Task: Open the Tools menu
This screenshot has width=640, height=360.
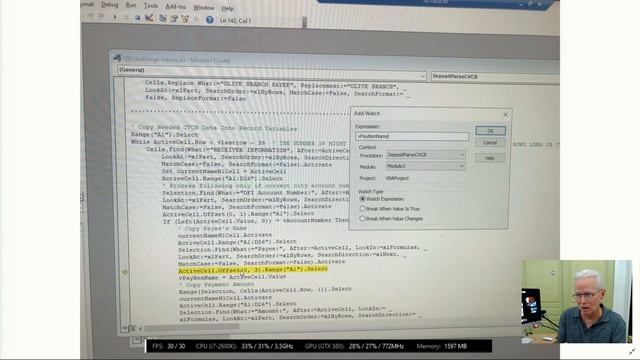Action: click(151, 6)
